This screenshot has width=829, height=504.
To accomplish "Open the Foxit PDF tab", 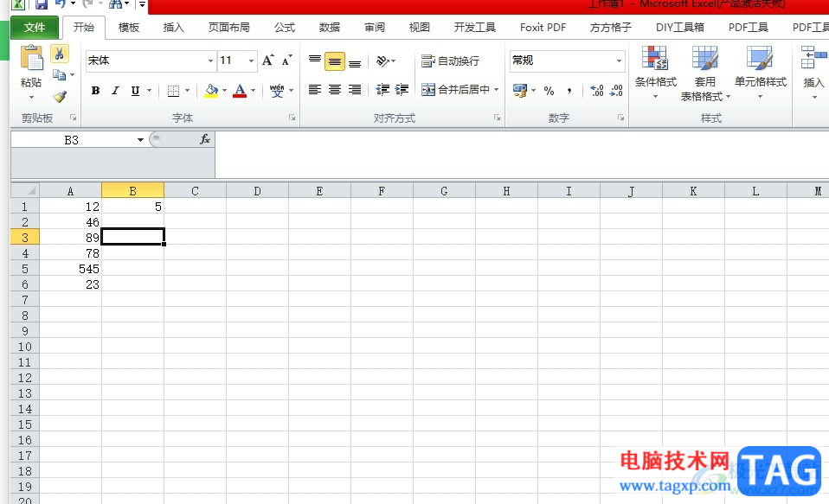I will tap(543, 28).
